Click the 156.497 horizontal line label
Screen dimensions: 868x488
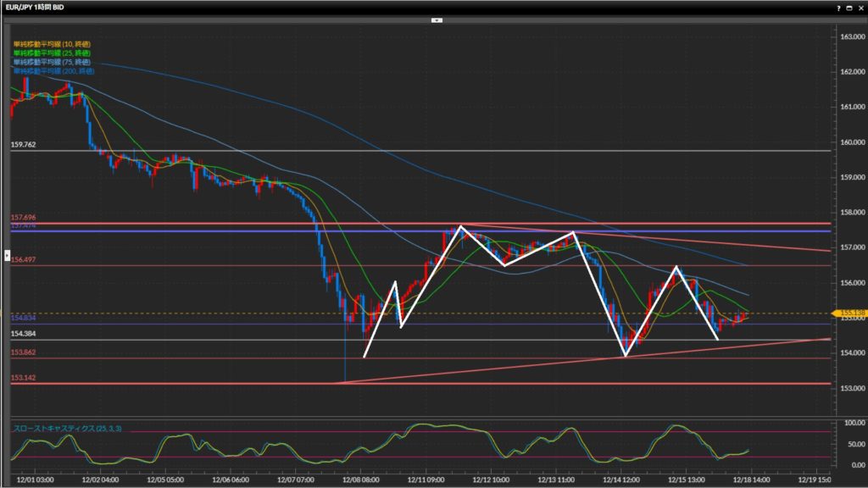point(23,260)
